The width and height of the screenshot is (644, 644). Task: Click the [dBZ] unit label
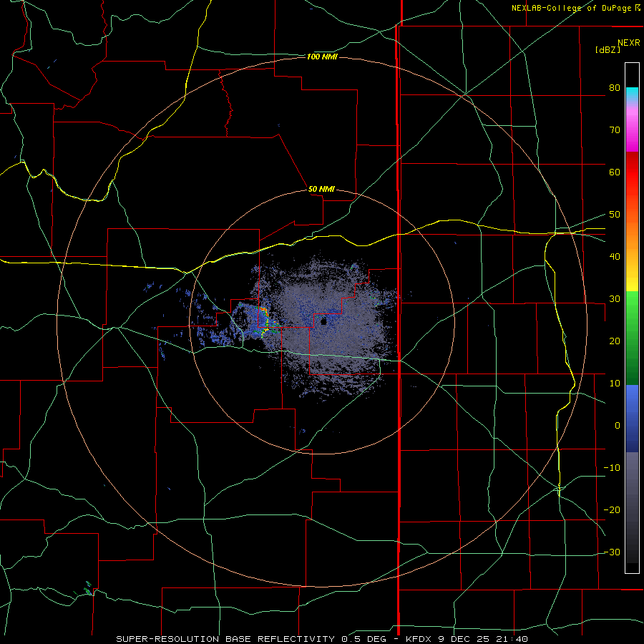pyautogui.click(x=608, y=49)
